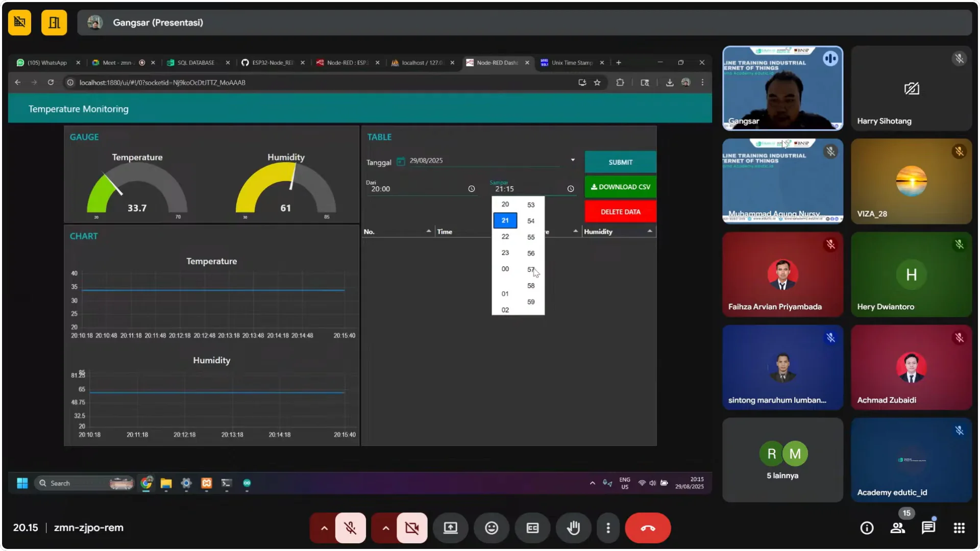
Task: Open browser extensions puzzle icon
Action: (x=620, y=82)
